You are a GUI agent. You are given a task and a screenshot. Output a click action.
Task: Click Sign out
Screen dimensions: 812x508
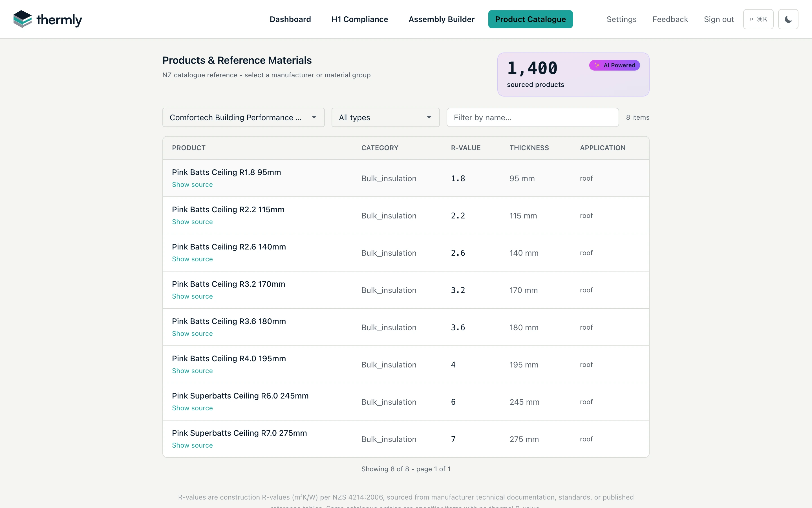(x=719, y=19)
